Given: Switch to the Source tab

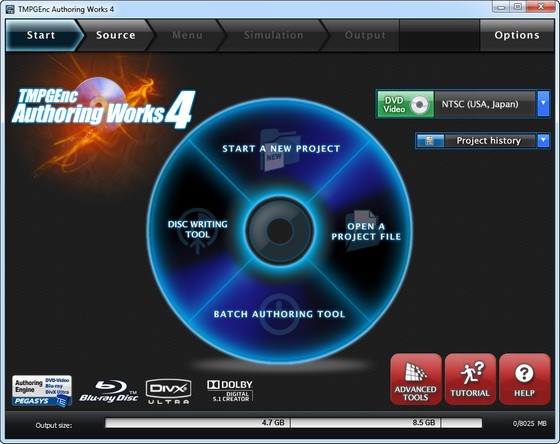Looking at the screenshot, I should pyautogui.click(x=115, y=35).
